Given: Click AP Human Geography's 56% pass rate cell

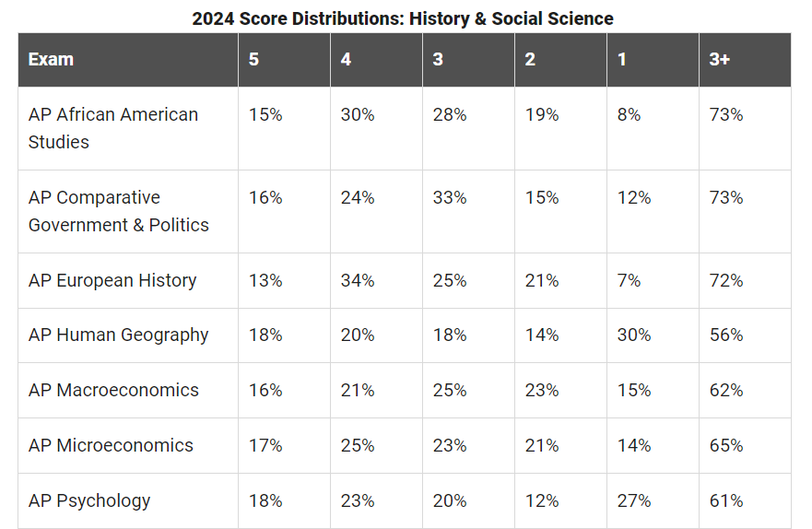Looking at the screenshot, I should [x=726, y=335].
